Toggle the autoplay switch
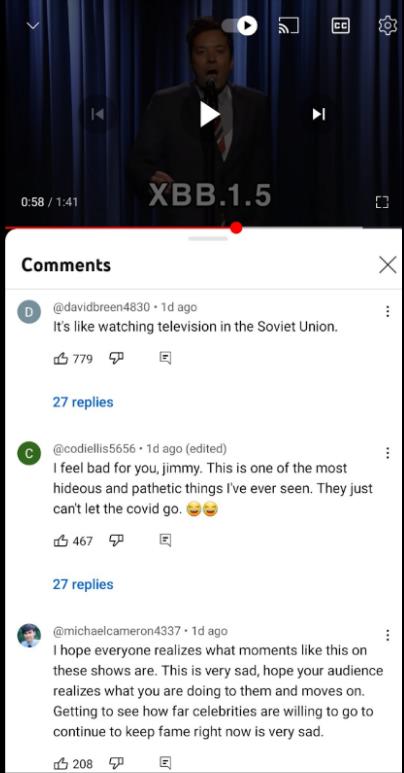 click(x=239, y=26)
